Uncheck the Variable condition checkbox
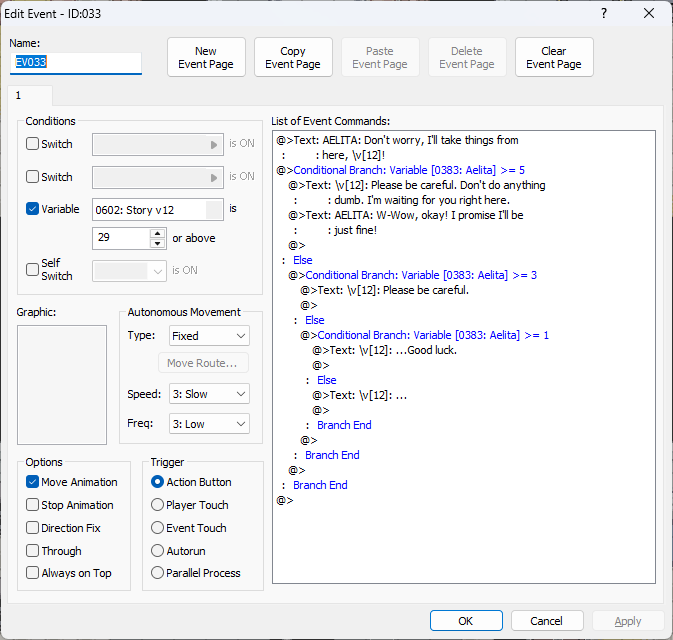Screen dimensions: 673x640 33,209
